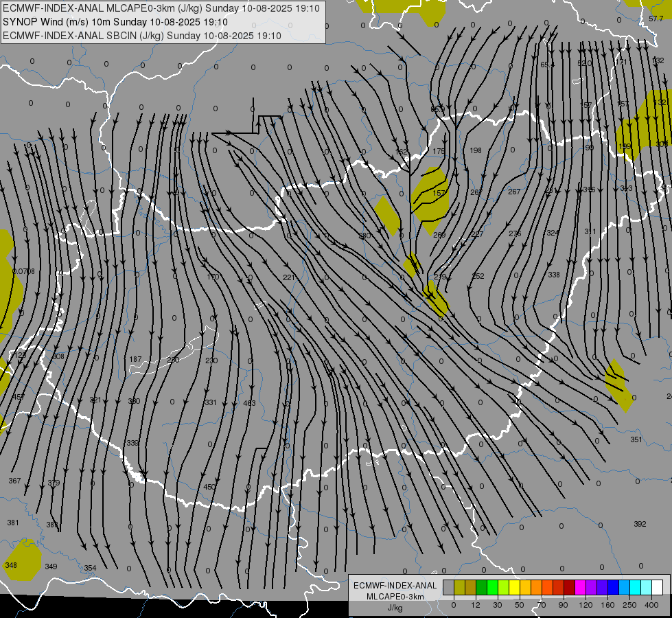Click the map value 351

tap(636, 439)
